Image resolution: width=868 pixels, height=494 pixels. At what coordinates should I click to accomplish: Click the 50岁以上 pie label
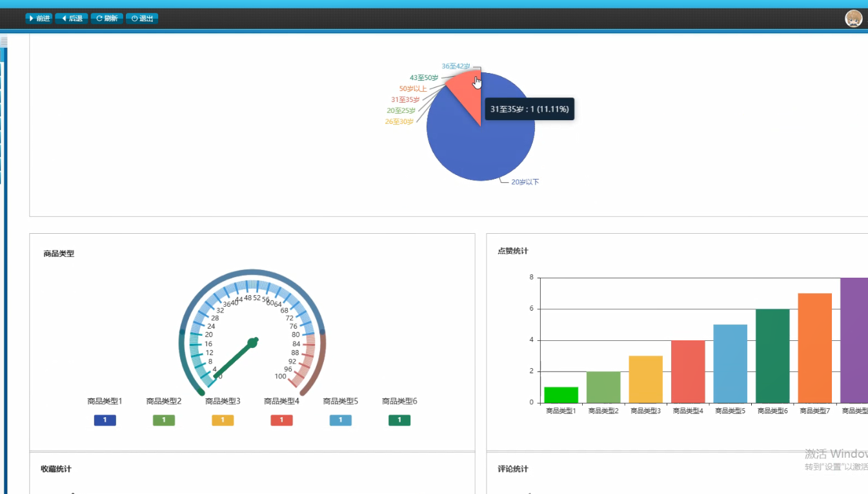coord(413,88)
